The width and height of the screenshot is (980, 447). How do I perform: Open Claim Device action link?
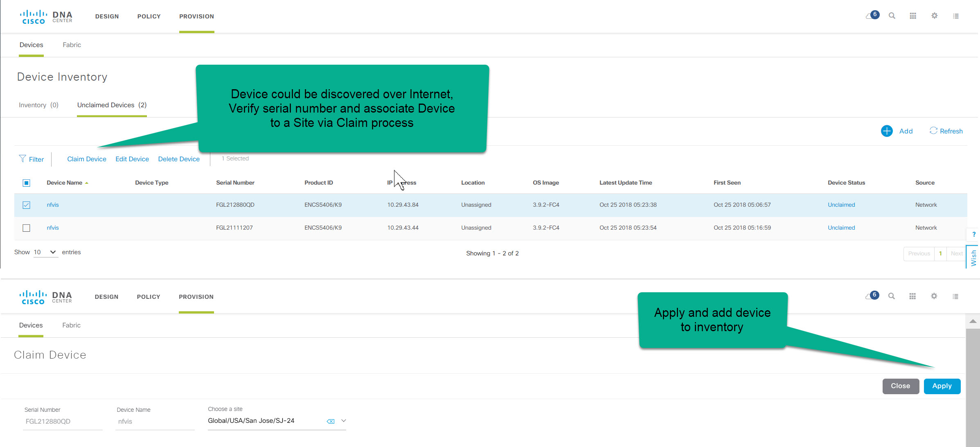(x=86, y=159)
